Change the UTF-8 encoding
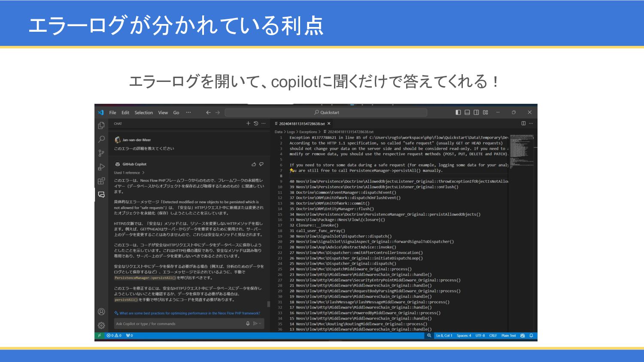The height and width of the screenshot is (362, 644). (480, 336)
